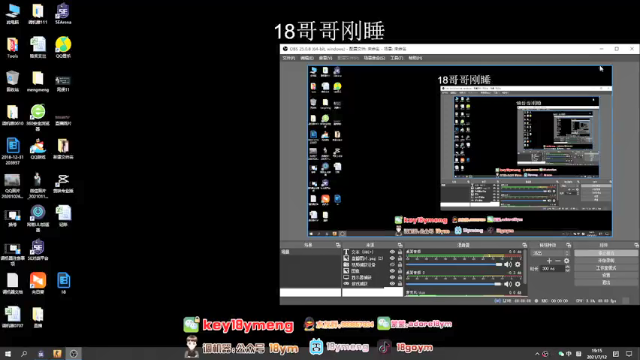The image size is (640, 360).
Task: Select the 图像 source row
Action: click(x=372, y=271)
